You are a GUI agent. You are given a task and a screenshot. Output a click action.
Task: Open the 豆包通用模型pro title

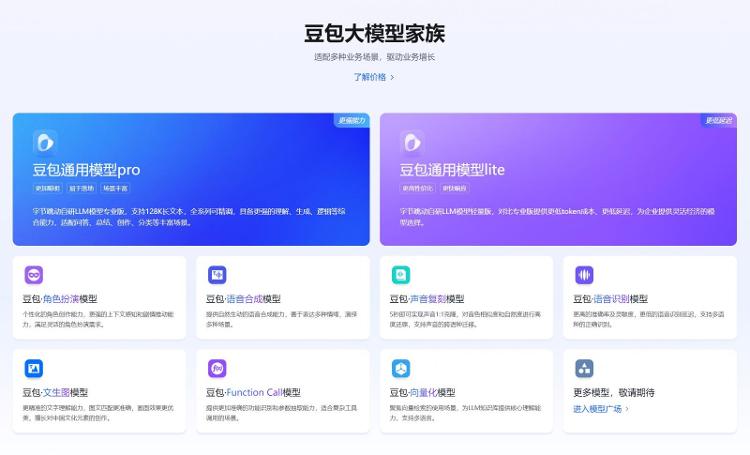87,170
